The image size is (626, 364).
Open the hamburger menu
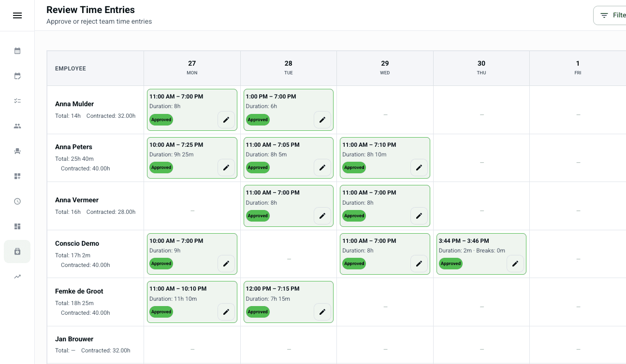point(17,15)
